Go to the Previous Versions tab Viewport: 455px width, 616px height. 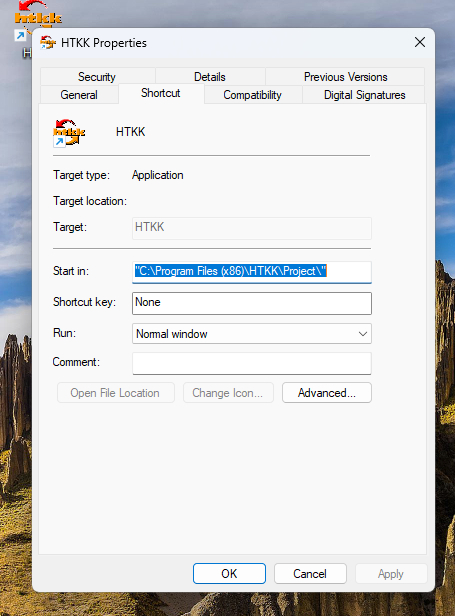[345, 77]
